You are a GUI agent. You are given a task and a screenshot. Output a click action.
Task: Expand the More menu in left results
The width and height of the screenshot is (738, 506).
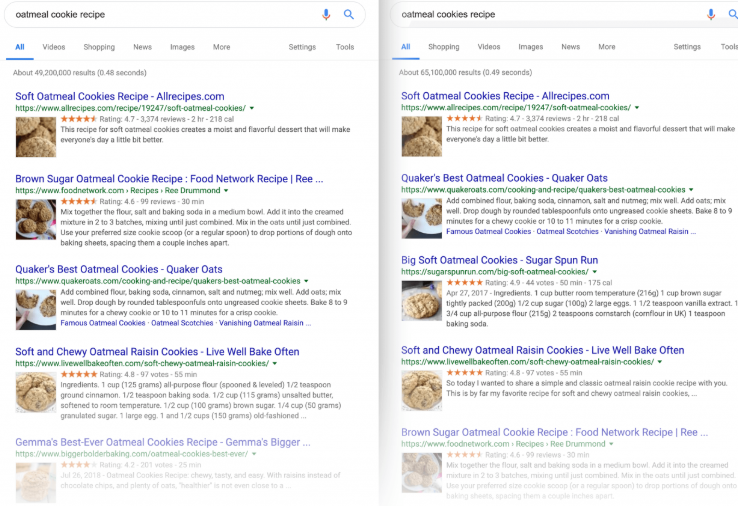(x=222, y=47)
